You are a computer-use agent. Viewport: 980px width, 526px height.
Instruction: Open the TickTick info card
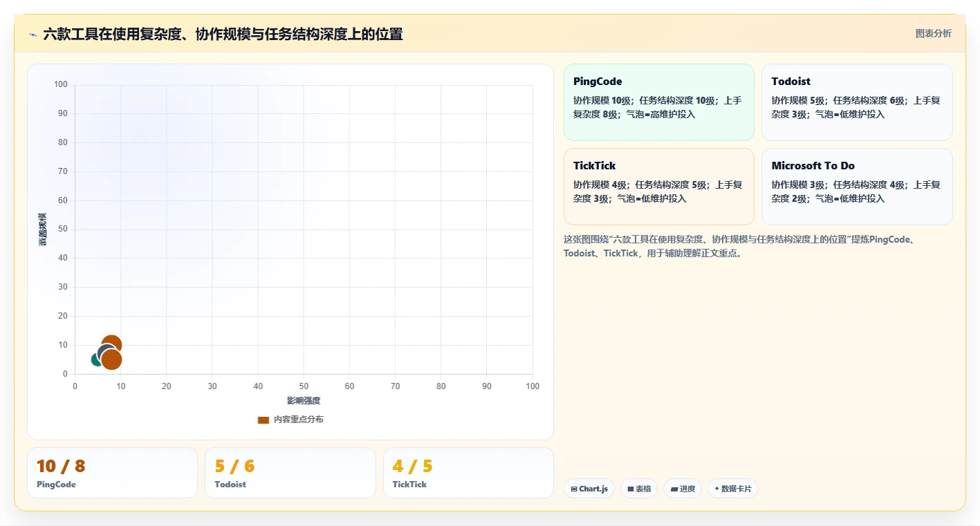coord(659,187)
